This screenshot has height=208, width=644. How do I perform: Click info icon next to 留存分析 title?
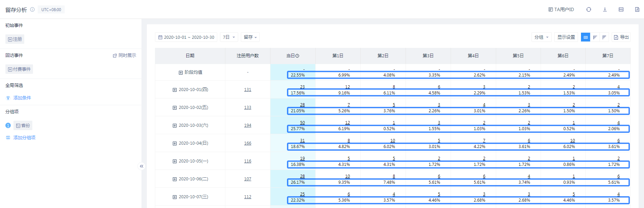(32, 9)
